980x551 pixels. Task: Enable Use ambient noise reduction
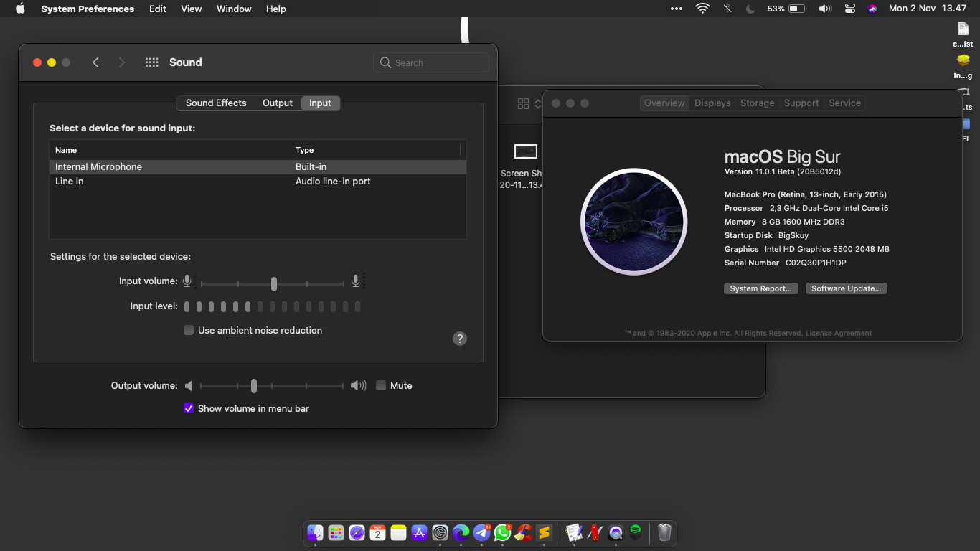point(188,330)
